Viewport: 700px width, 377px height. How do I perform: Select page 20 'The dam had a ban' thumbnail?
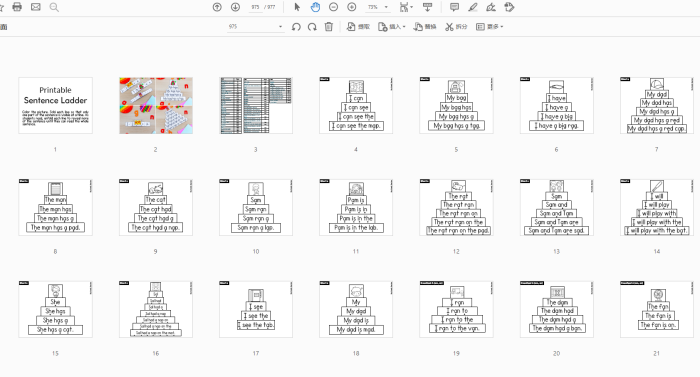[x=556, y=309]
